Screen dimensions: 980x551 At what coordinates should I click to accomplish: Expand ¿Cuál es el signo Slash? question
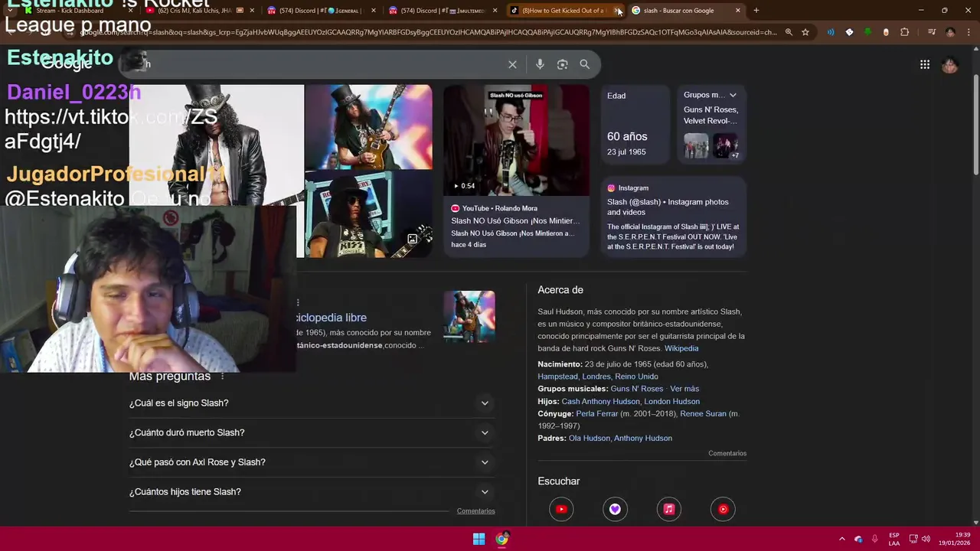pos(312,403)
